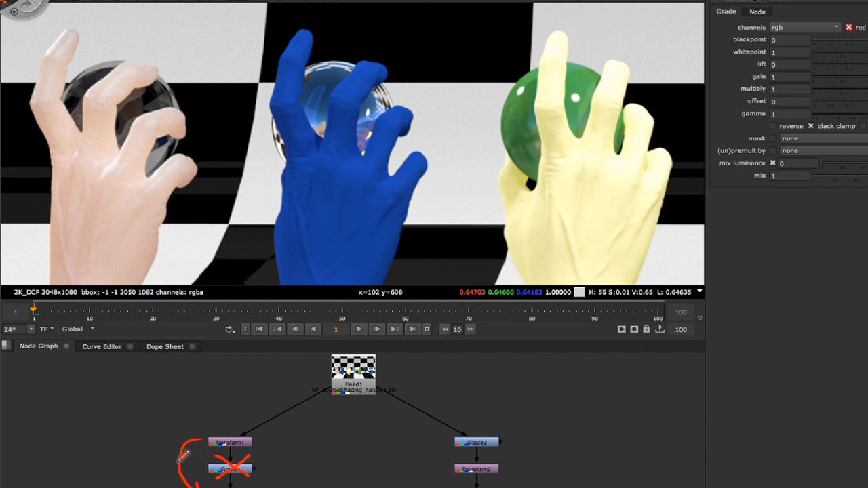This screenshot has height=488, width=868.
Task: Edit the blackpoint value field
Action: point(790,40)
